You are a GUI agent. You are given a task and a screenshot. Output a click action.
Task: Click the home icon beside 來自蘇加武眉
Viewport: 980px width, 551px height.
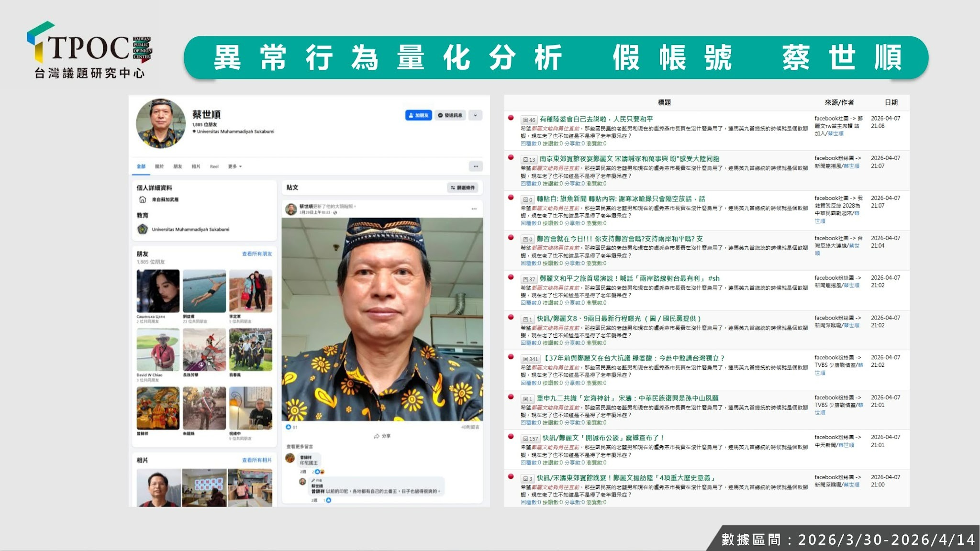142,199
